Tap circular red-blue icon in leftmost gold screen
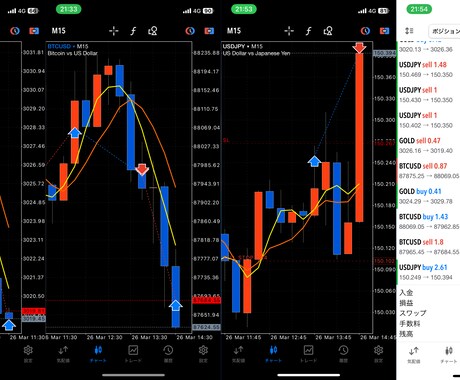This screenshot has width=460, height=380. (15, 31)
